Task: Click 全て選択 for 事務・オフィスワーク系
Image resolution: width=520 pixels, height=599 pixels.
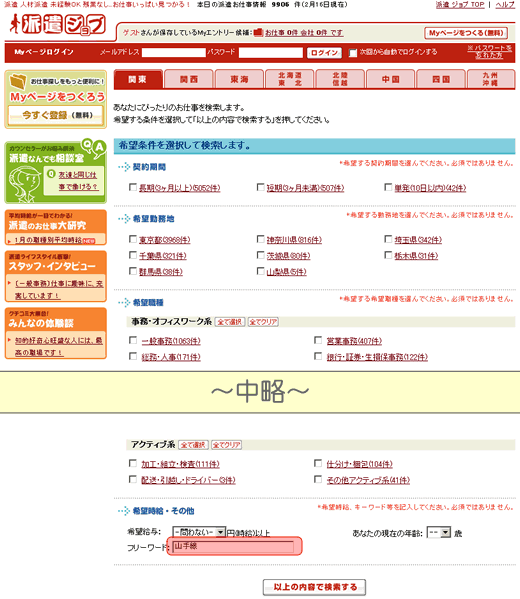Action: coord(230,322)
